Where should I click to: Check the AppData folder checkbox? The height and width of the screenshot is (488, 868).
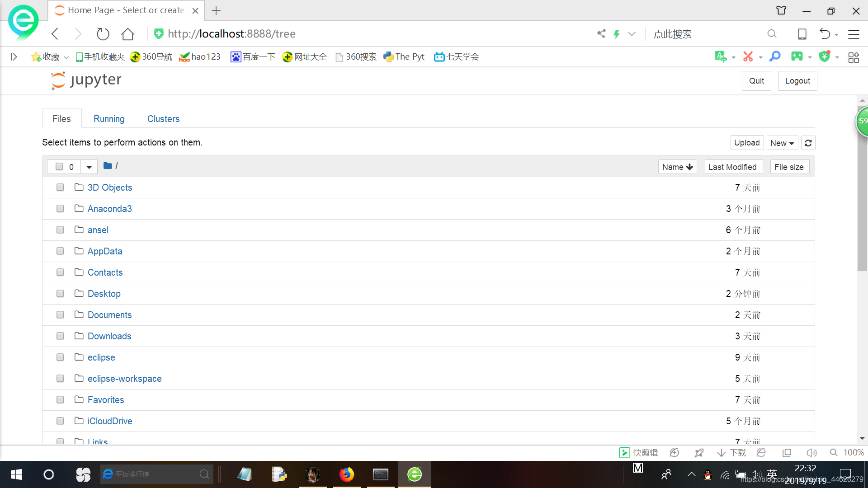(60, 251)
